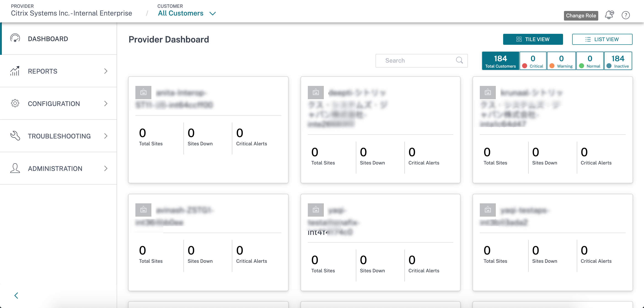Filter by 184 Total Customers
This screenshot has width=644, height=308.
[500, 61]
